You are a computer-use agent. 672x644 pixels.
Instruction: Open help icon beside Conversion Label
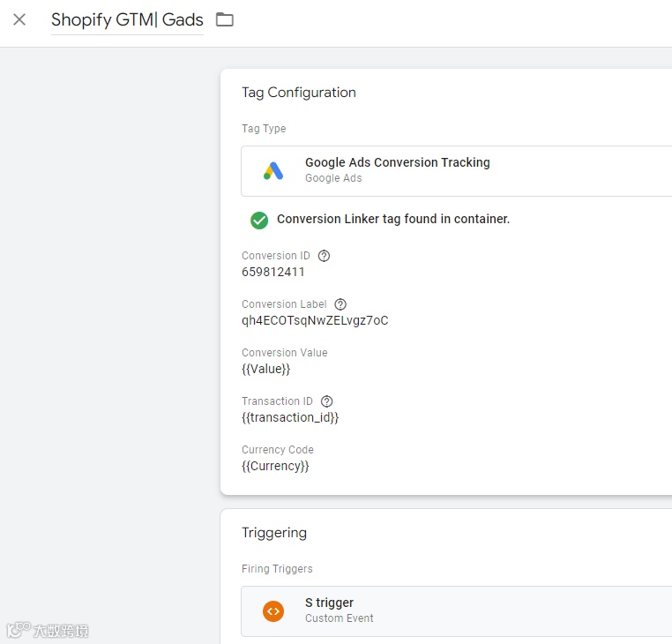(340, 304)
